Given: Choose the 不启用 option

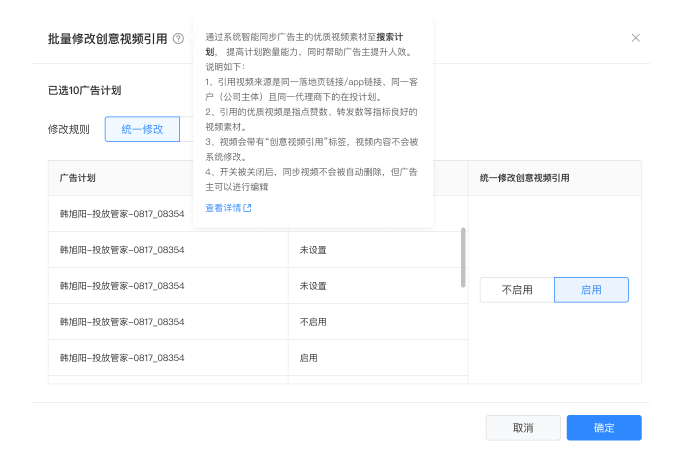Looking at the screenshot, I should (517, 290).
